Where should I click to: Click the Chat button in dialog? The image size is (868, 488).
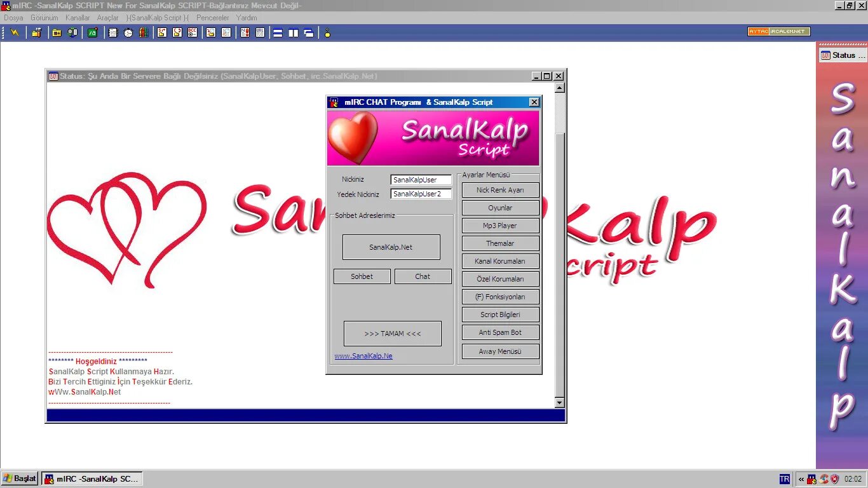423,276
